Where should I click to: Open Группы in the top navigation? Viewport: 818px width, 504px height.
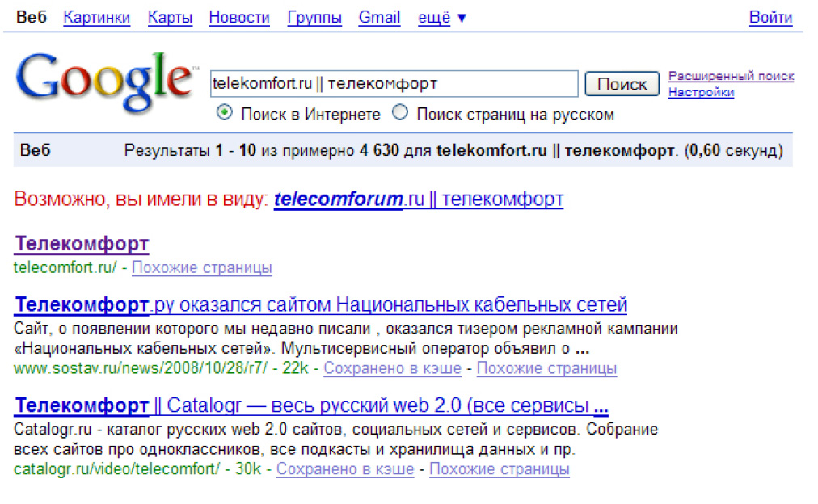pyautogui.click(x=314, y=17)
